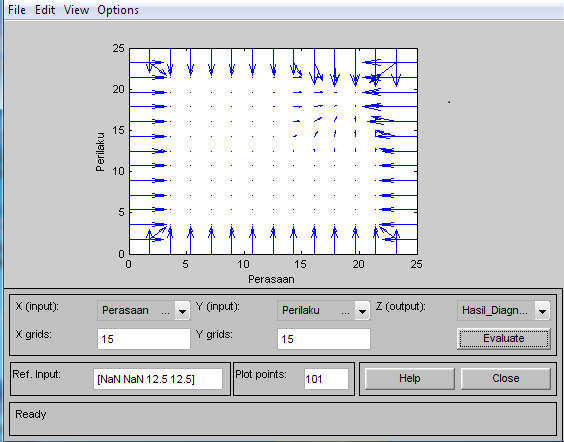This screenshot has width=564, height=442.
Task: Click into the Y grids field
Action: pyautogui.click(x=323, y=339)
